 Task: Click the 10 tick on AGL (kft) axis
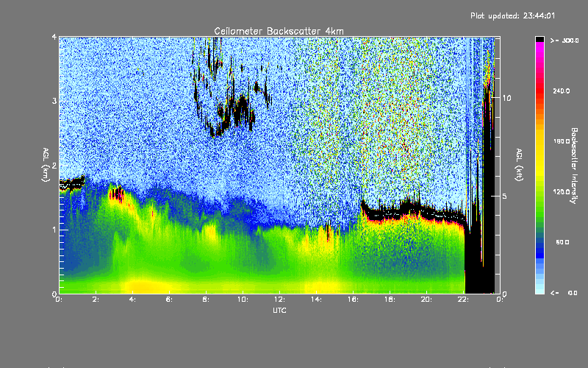(x=506, y=98)
